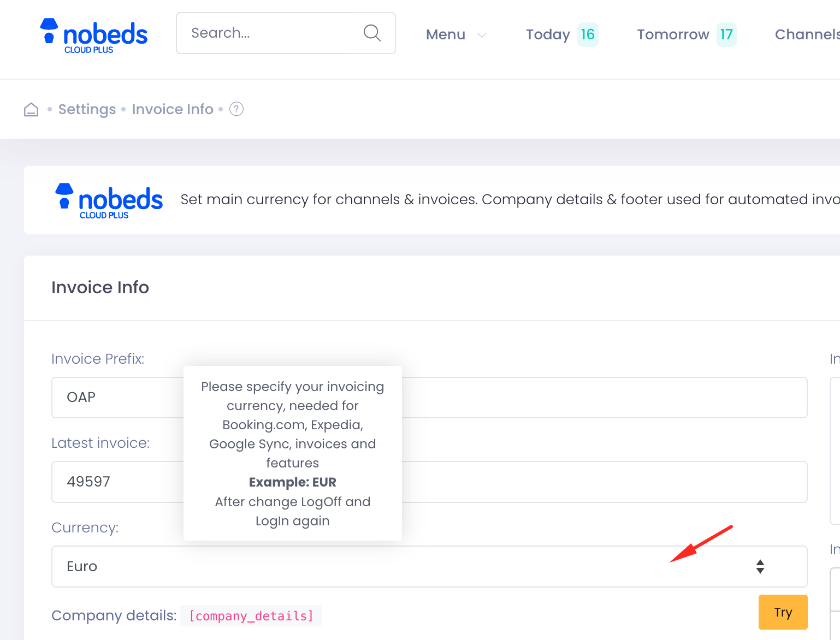Open the Menu dropdown
This screenshot has width=840, height=640.
point(446,34)
